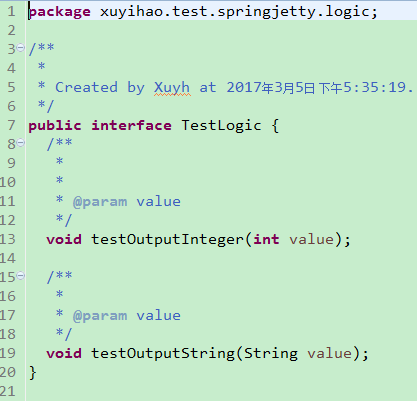Click the @param tag on line 17
The image size is (417, 401).
(100, 316)
